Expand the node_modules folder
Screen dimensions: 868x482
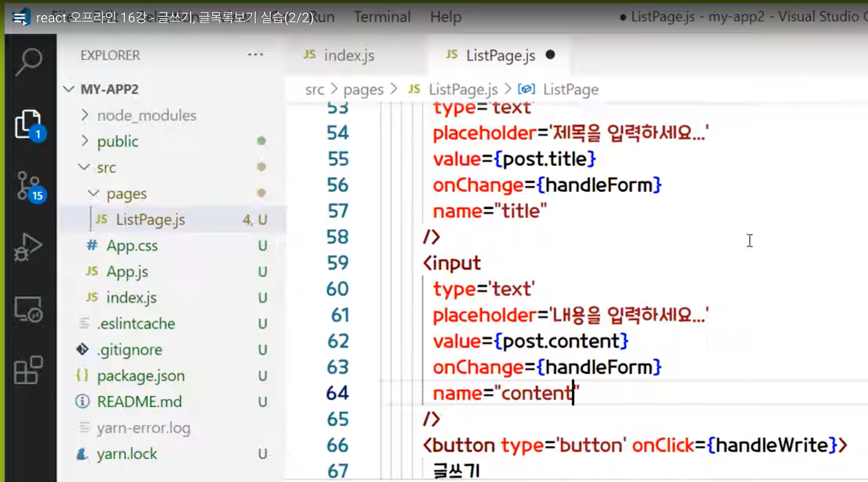84,115
